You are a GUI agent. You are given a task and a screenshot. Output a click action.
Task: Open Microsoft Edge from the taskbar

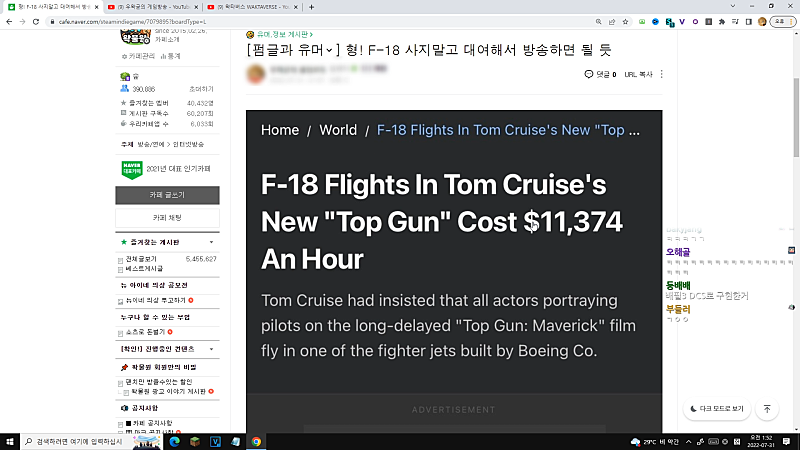coord(174,442)
